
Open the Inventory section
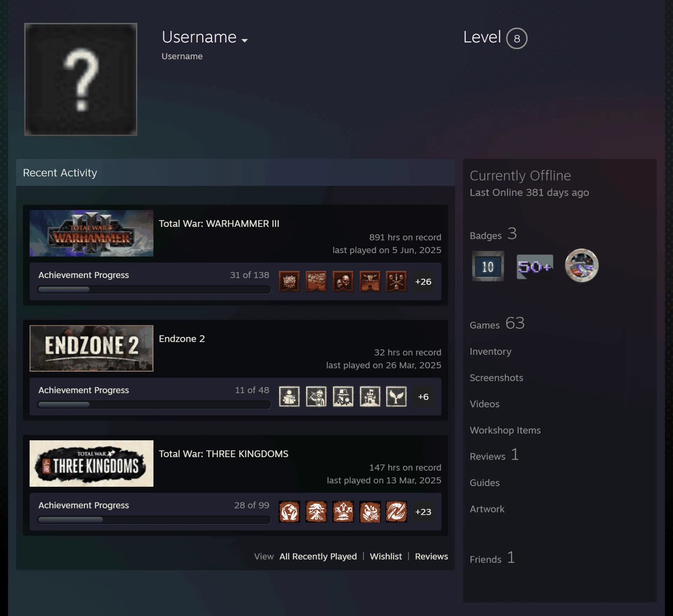point(490,351)
